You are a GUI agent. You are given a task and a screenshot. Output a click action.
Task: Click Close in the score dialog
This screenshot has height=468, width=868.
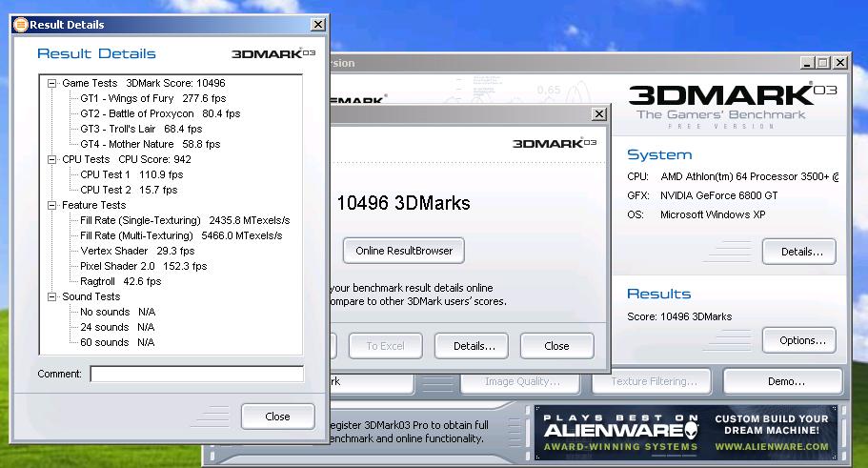pyautogui.click(x=556, y=346)
